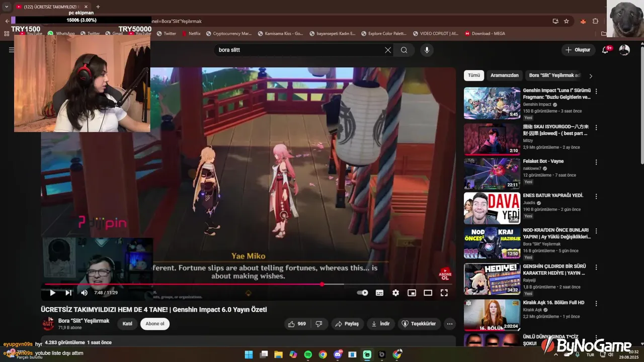644x362 pixels.
Task: Toggle the autoplay switch in player
Action: click(362, 293)
